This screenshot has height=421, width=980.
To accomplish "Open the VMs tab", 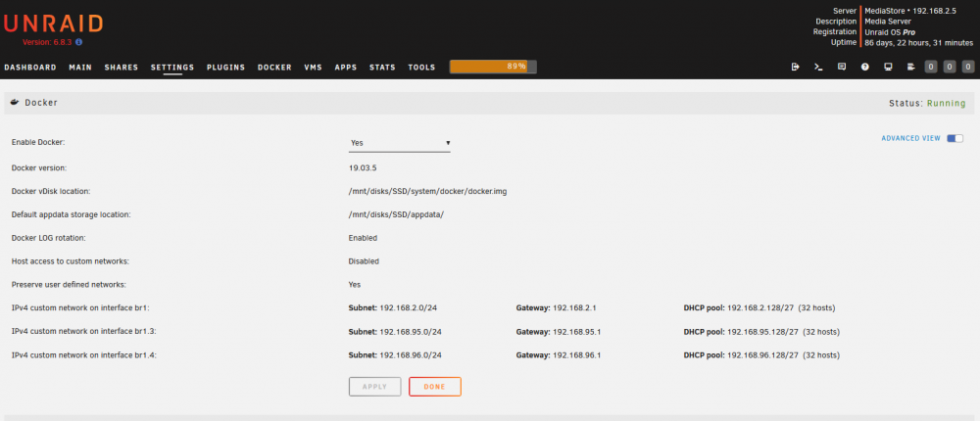I will coord(314,68).
